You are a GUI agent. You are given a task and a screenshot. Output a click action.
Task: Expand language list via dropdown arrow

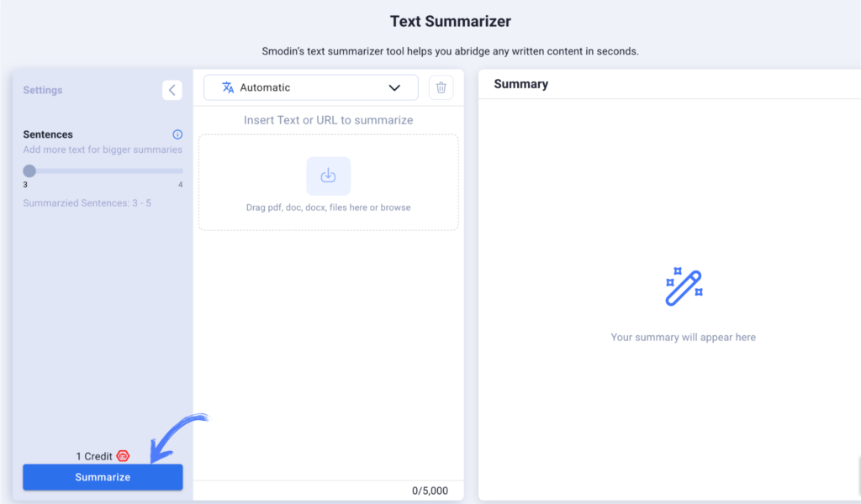[x=394, y=87]
